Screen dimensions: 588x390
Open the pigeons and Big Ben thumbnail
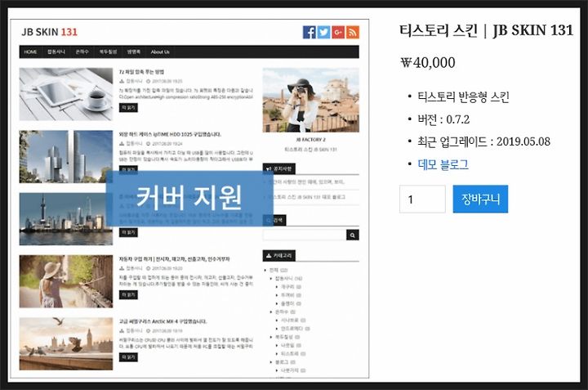tap(66, 344)
